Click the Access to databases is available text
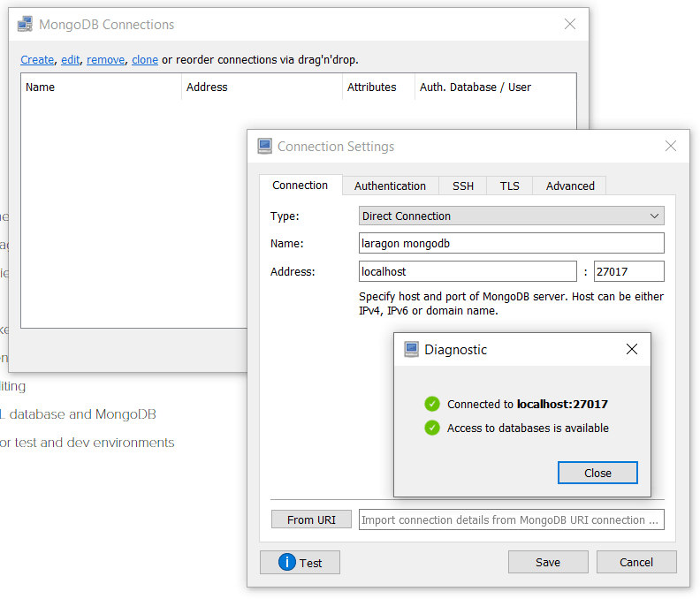The height and width of the screenshot is (599, 700). [x=528, y=428]
